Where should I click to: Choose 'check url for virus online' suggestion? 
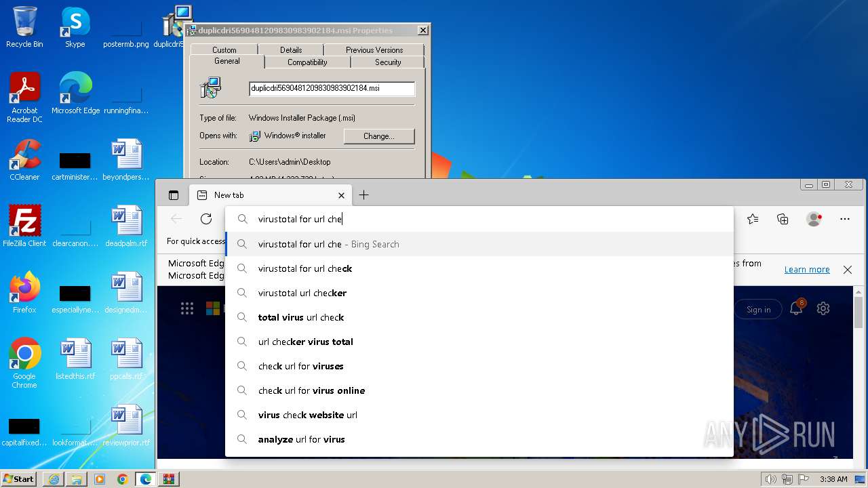point(479,390)
